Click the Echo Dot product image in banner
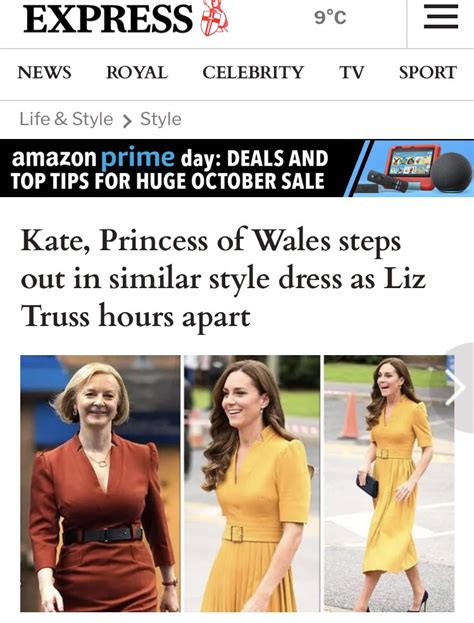This screenshot has height=623, width=474. click(x=452, y=173)
